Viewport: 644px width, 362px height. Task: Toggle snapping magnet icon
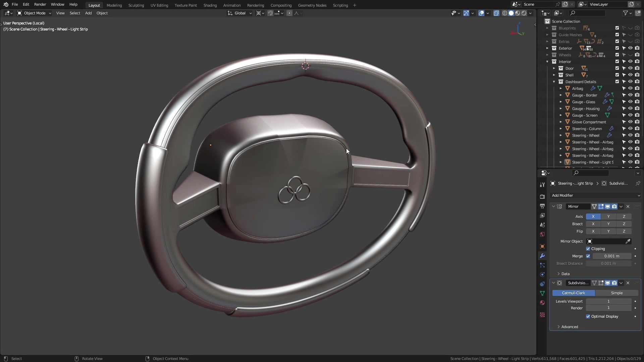click(x=270, y=13)
